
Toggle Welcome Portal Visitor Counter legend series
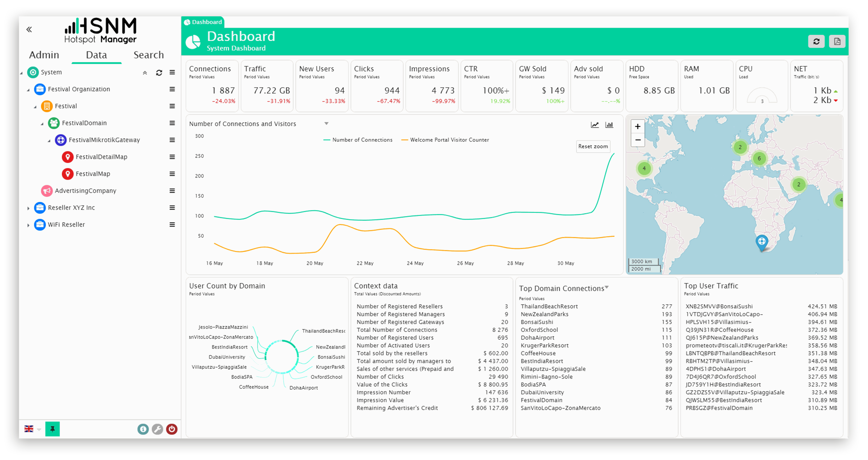point(449,140)
